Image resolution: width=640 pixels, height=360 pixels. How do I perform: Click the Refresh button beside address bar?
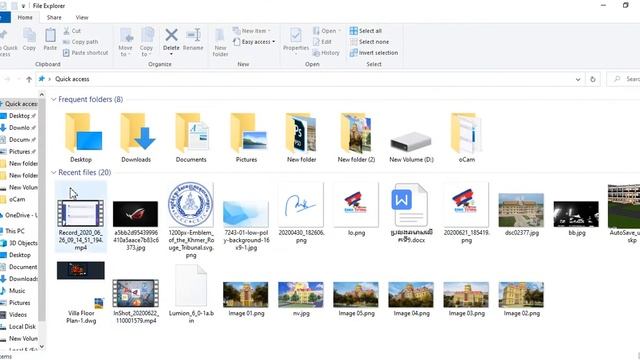point(593,79)
